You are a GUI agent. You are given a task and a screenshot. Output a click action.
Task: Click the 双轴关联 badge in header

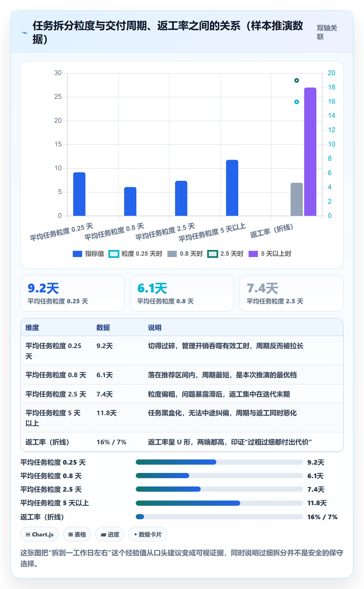pyautogui.click(x=327, y=32)
